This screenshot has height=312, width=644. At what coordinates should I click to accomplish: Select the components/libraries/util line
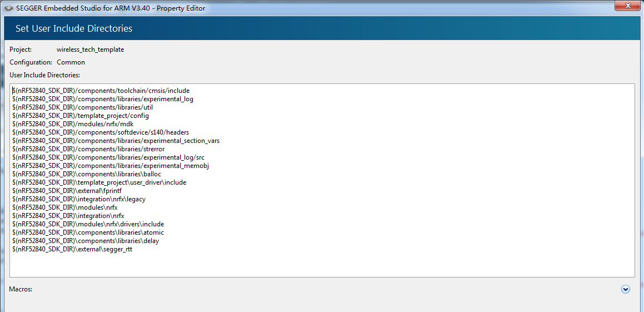pyautogui.click(x=83, y=107)
